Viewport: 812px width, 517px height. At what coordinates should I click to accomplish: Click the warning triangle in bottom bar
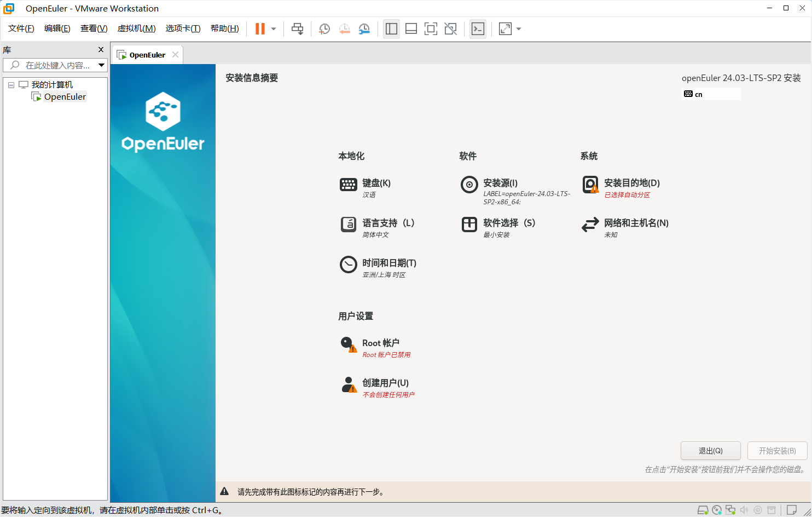pos(224,492)
